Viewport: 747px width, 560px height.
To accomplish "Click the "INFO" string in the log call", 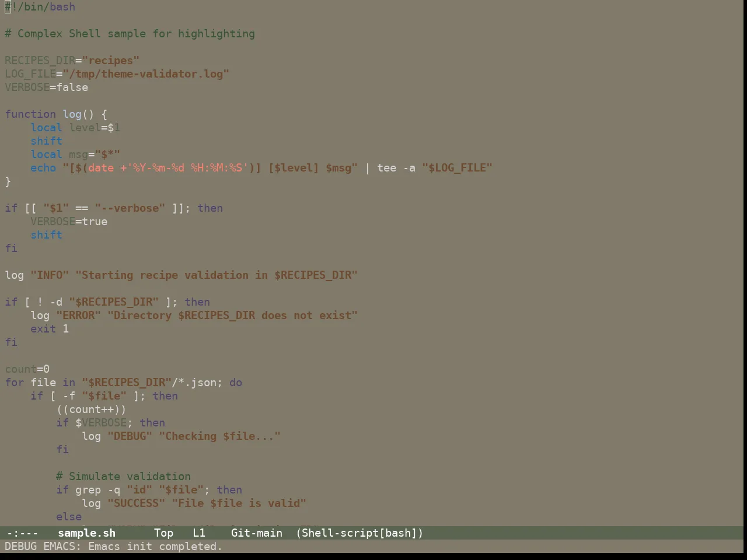I will pyautogui.click(x=50, y=275).
